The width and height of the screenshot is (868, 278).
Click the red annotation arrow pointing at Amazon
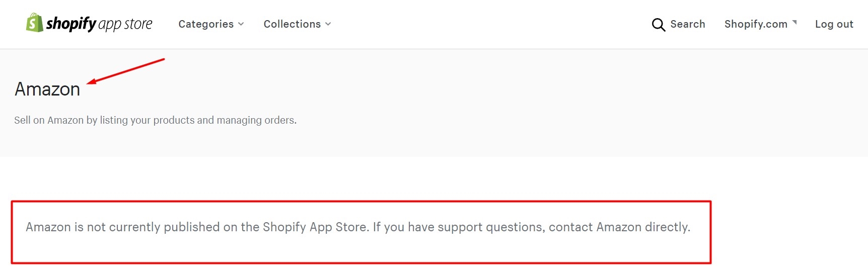click(x=126, y=70)
